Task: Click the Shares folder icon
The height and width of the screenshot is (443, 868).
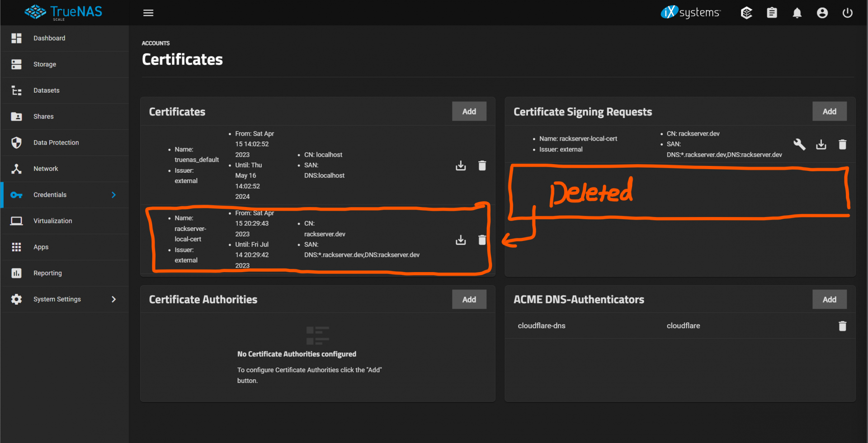Action: [17, 117]
